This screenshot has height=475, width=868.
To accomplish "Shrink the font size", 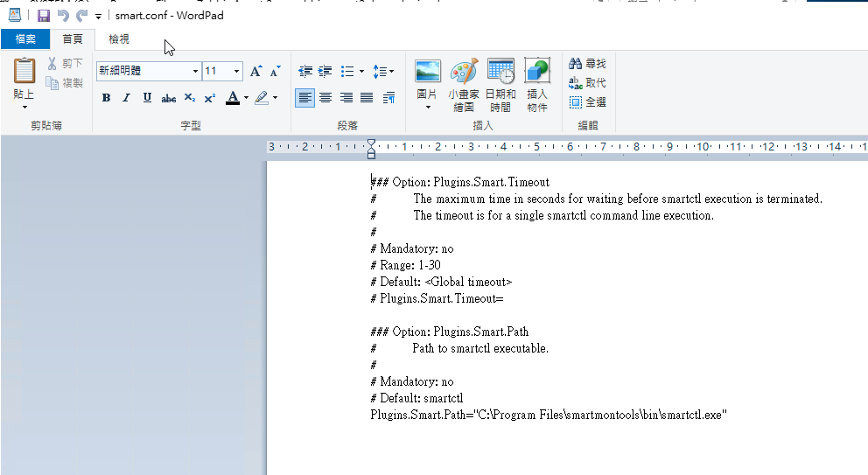I will coord(275,71).
